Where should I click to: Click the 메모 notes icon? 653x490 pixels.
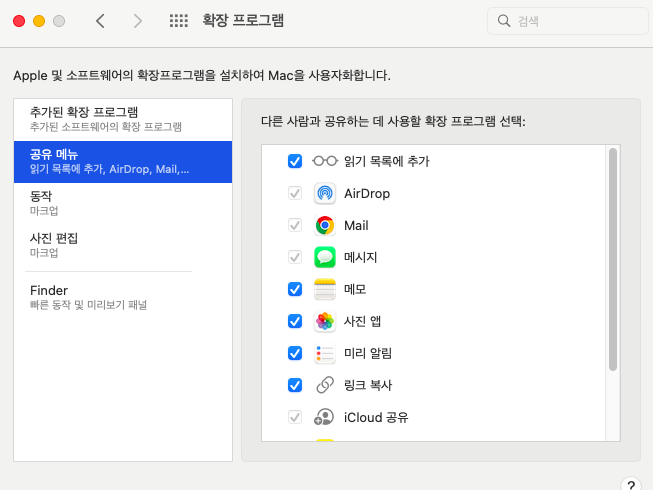coord(325,289)
